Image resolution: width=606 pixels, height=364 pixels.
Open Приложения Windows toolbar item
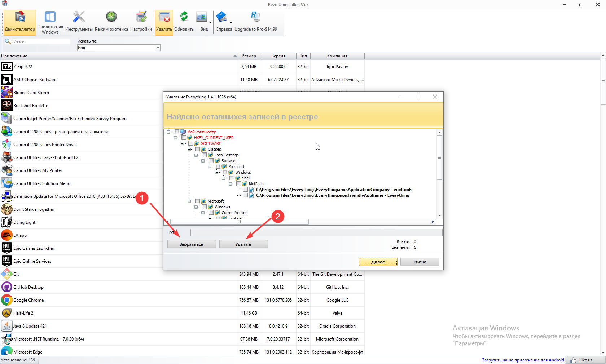point(50,22)
